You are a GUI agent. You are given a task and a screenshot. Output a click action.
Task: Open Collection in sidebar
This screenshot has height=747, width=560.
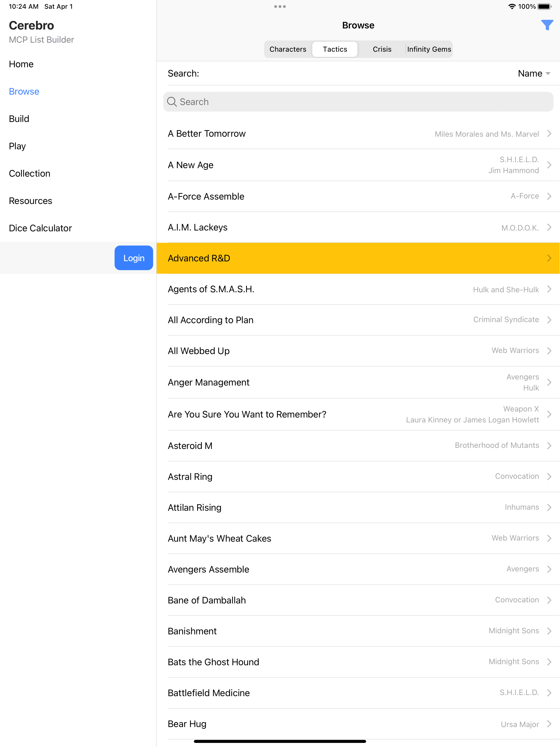(30, 174)
